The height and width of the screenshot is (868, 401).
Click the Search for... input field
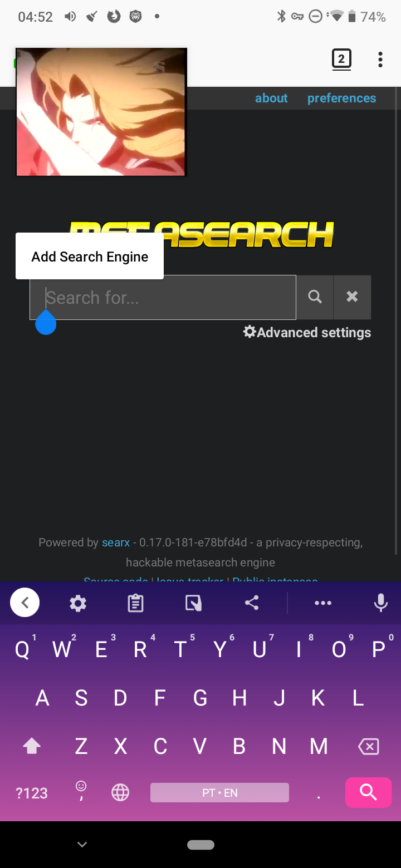pos(163,297)
